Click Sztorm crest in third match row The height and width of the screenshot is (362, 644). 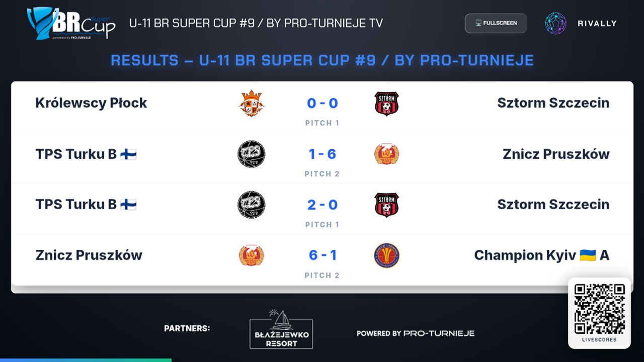point(386,205)
